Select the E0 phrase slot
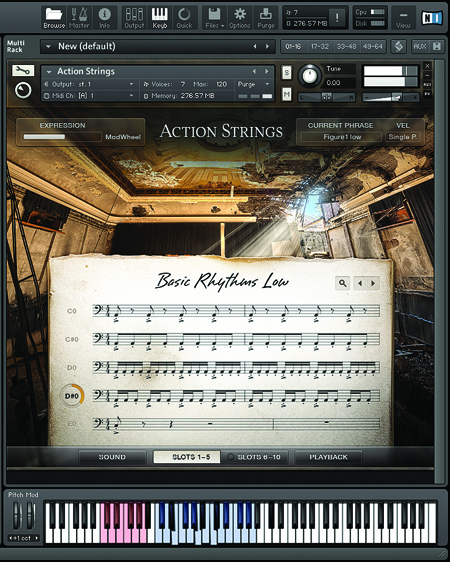Viewport: 450px width, 562px height. 72,424
